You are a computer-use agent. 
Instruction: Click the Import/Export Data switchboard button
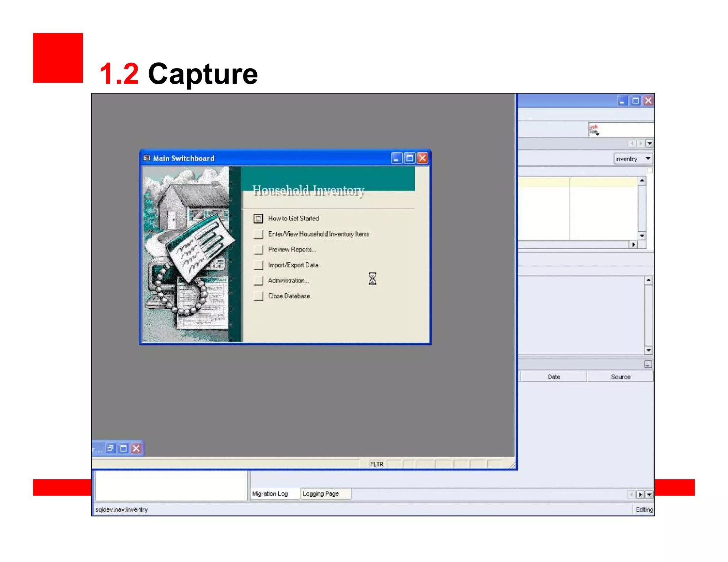pyautogui.click(x=258, y=265)
